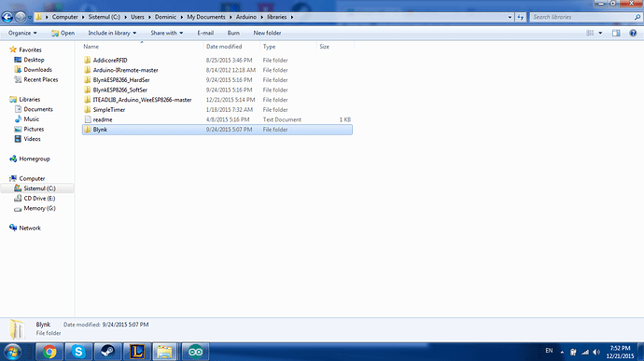Click the highlighted Blynk folder name
Screen dimensions: 644x361
click(100, 130)
